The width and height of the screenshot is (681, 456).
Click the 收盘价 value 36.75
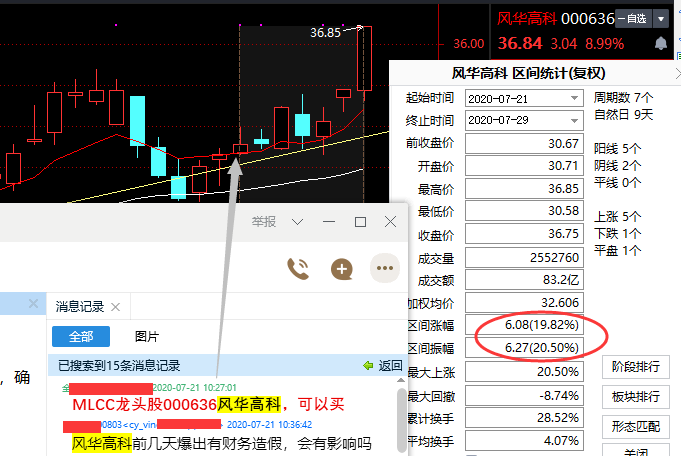524,234
